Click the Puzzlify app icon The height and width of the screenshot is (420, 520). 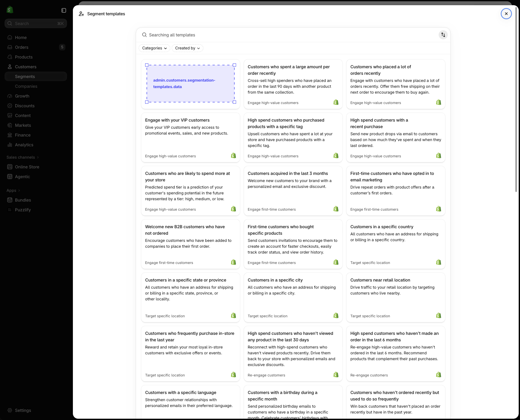(10, 210)
